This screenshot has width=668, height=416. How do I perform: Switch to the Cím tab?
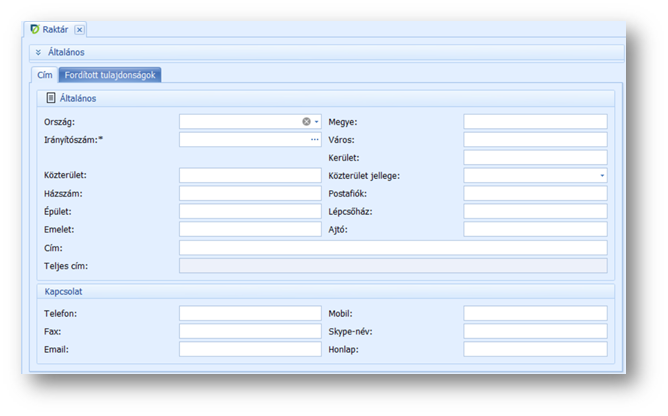click(45, 75)
